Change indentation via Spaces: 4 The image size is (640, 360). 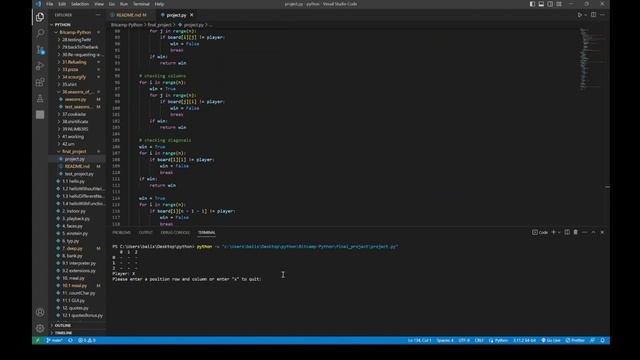click(445, 340)
